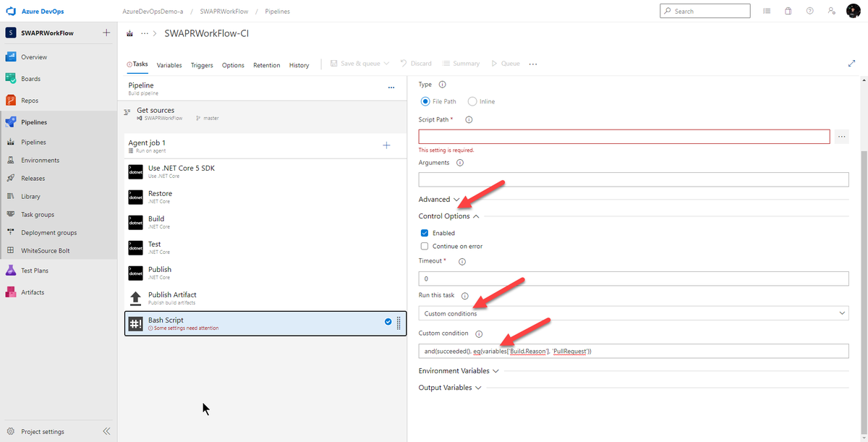868x442 pixels.
Task: Open the work items list icon in header
Action: point(767,12)
